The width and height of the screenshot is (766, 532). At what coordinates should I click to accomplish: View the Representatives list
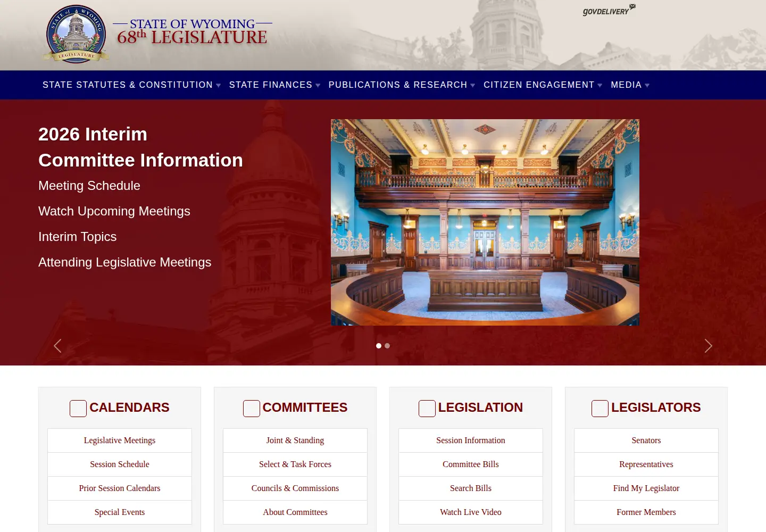click(x=646, y=464)
